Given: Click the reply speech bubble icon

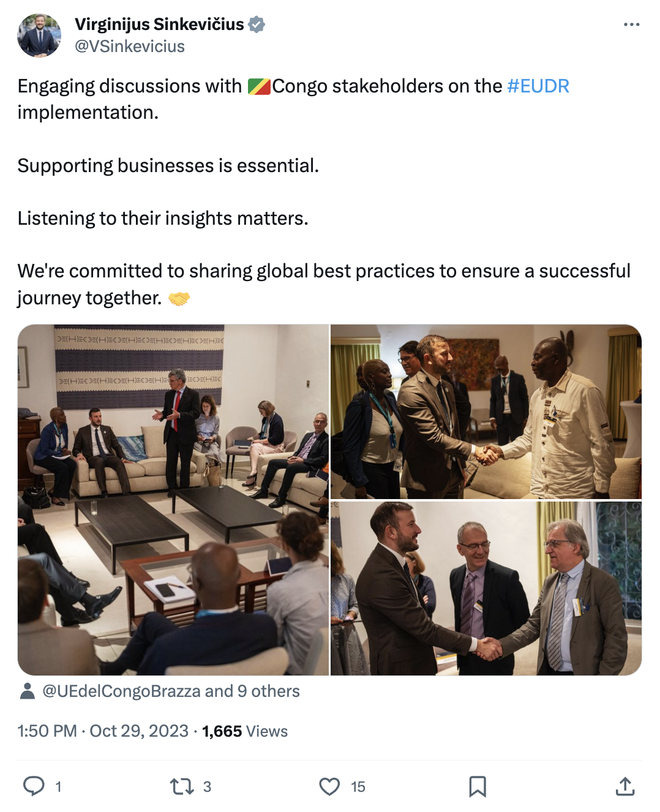Looking at the screenshot, I should (x=34, y=786).
